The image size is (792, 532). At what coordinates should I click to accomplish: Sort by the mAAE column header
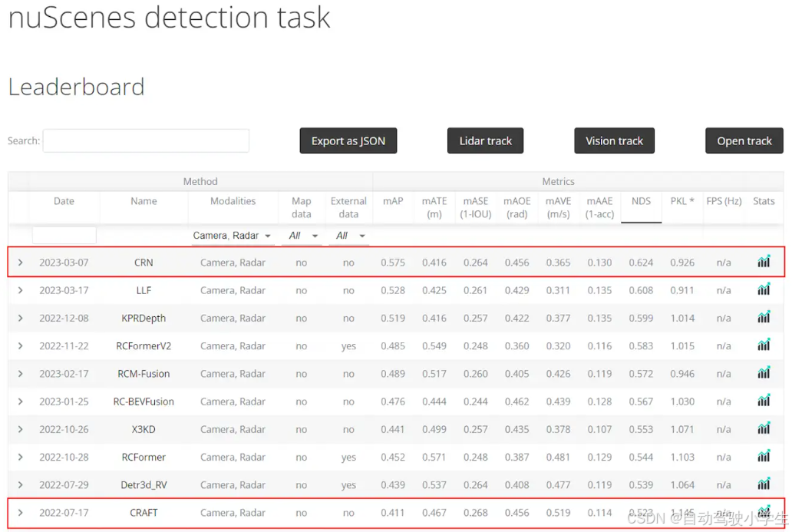coord(599,207)
